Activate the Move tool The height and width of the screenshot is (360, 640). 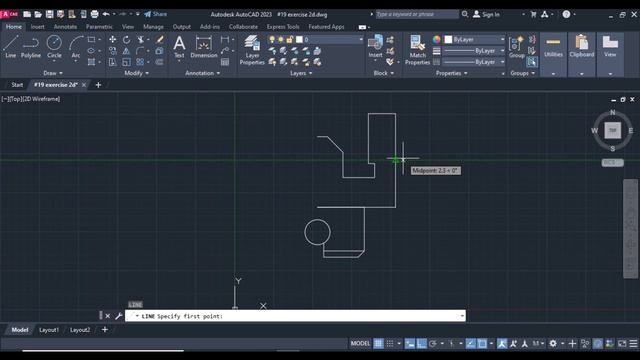click(112, 40)
